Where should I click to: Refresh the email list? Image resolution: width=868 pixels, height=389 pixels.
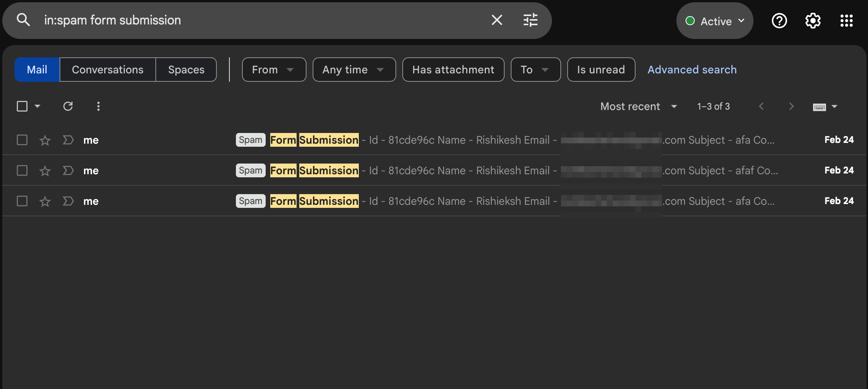[x=68, y=106]
